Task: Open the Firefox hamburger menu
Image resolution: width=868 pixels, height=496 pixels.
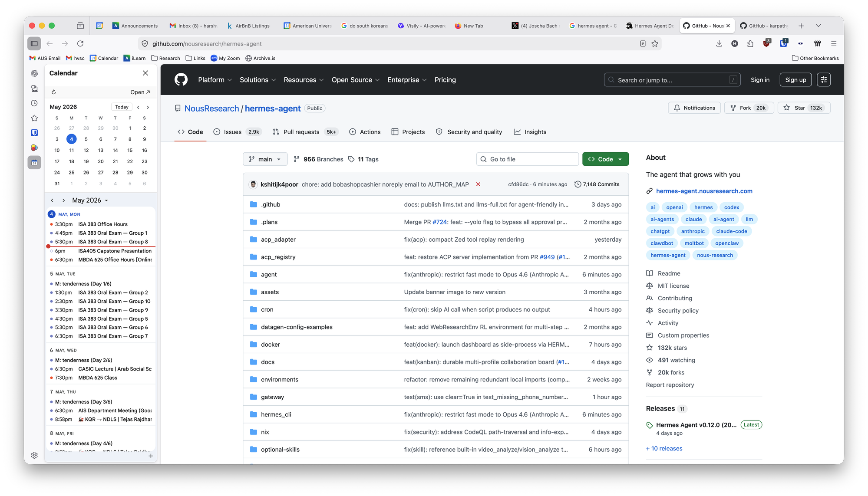Action: [834, 43]
